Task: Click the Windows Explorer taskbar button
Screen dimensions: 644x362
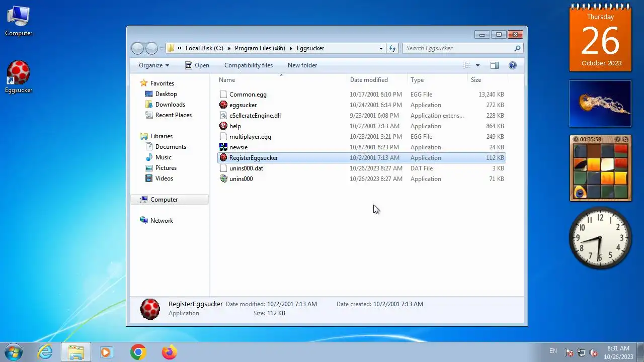Action: pos(76,352)
